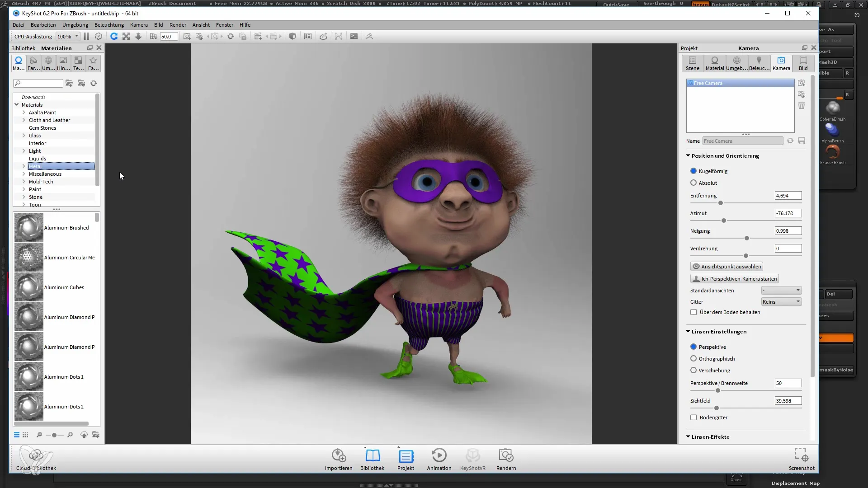
Task: Click the Aluminum Brushed material thumbnail
Action: tap(28, 227)
